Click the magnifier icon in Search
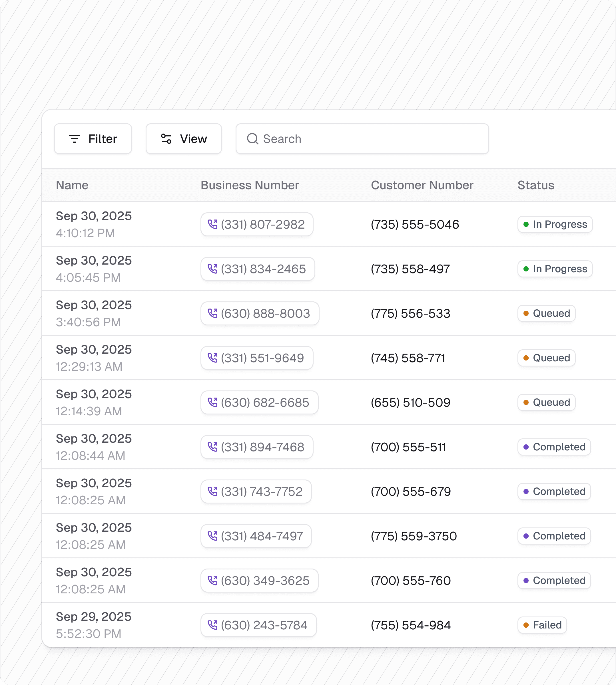The image size is (616, 685). point(252,139)
